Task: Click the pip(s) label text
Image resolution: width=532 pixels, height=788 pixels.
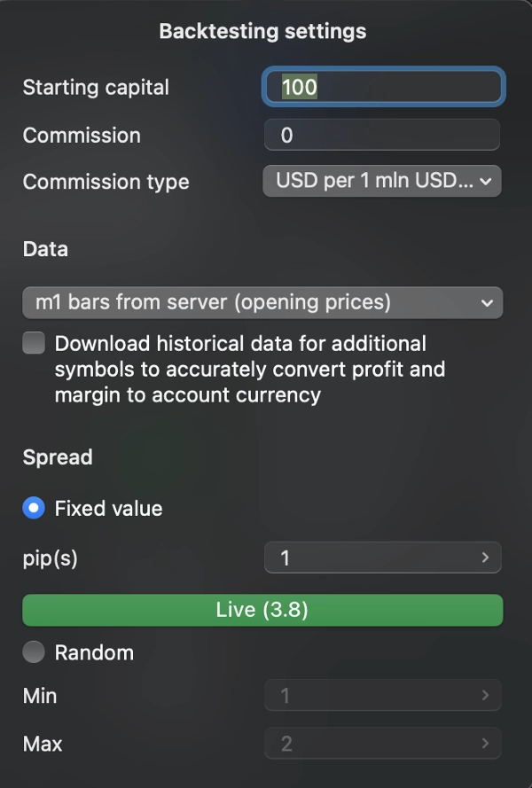Action: [x=51, y=558]
